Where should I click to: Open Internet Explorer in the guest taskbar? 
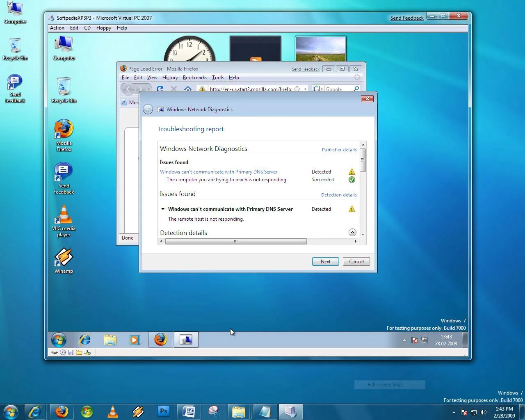[x=85, y=340]
